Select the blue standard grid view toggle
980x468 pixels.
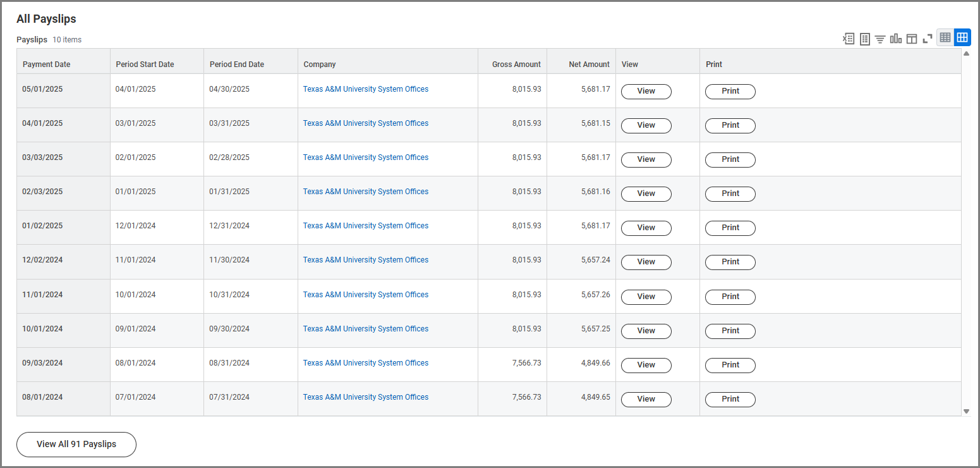962,38
